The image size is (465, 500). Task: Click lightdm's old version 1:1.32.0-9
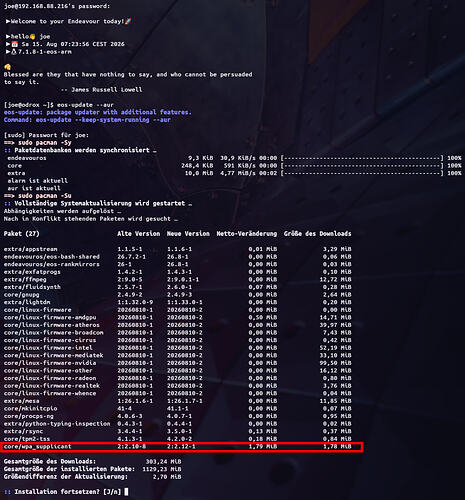pyautogui.click(x=135, y=302)
